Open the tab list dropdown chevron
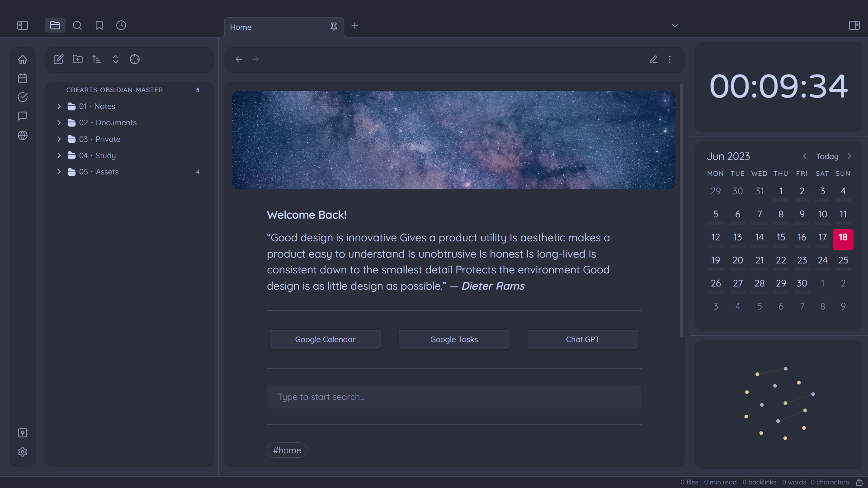 point(675,26)
